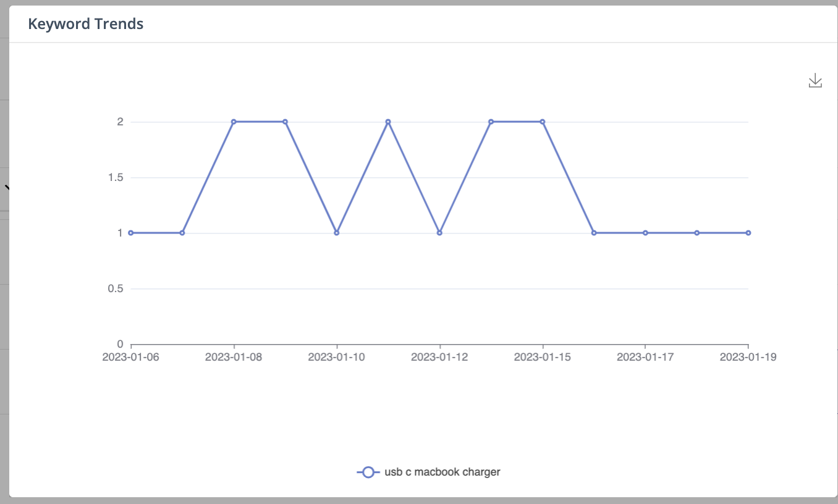
Task: Select the first data point on 2023-01-06
Action: click(130, 233)
